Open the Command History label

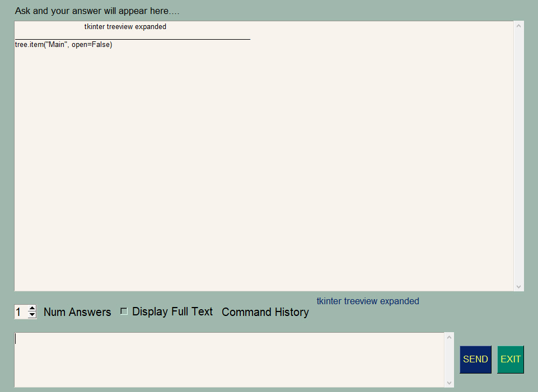[265, 312]
